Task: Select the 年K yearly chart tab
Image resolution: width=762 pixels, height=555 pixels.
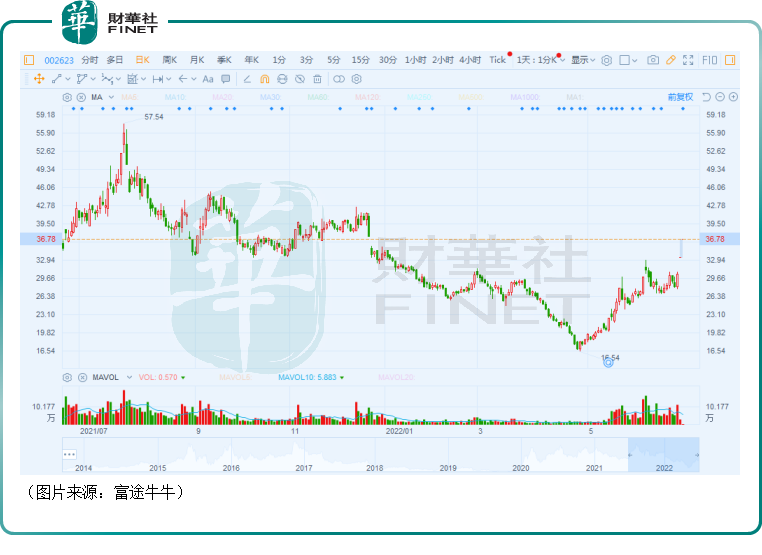Action: coord(251,60)
